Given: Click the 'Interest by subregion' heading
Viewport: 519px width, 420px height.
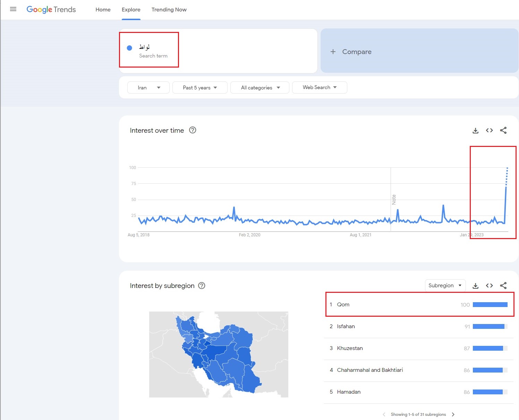Looking at the screenshot, I should (162, 286).
